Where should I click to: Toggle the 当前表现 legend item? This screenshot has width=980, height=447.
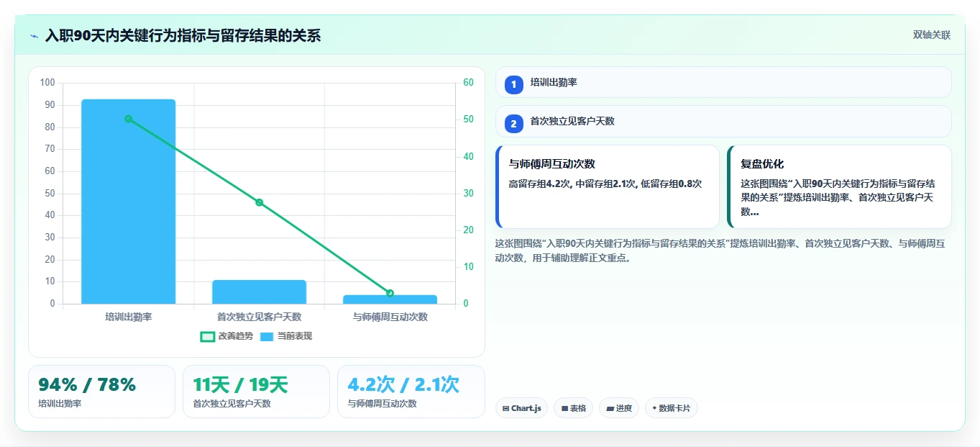(x=286, y=336)
